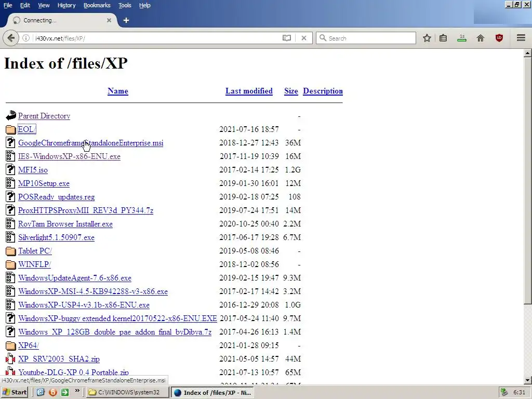Download MP10Setup.exe
The width and height of the screenshot is (532, 399).
point(44,183)
